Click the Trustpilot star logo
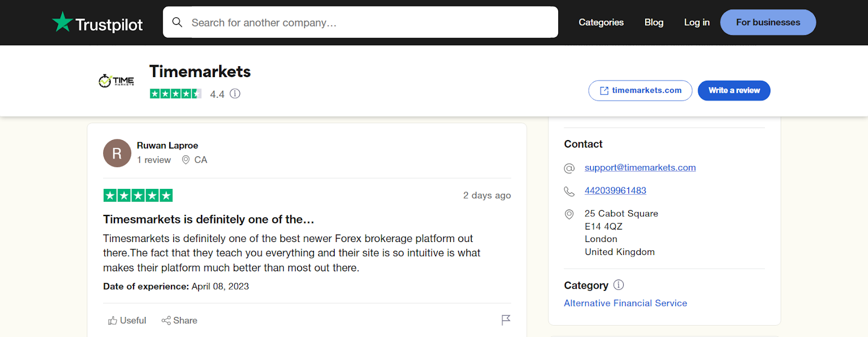 [62, 22]
